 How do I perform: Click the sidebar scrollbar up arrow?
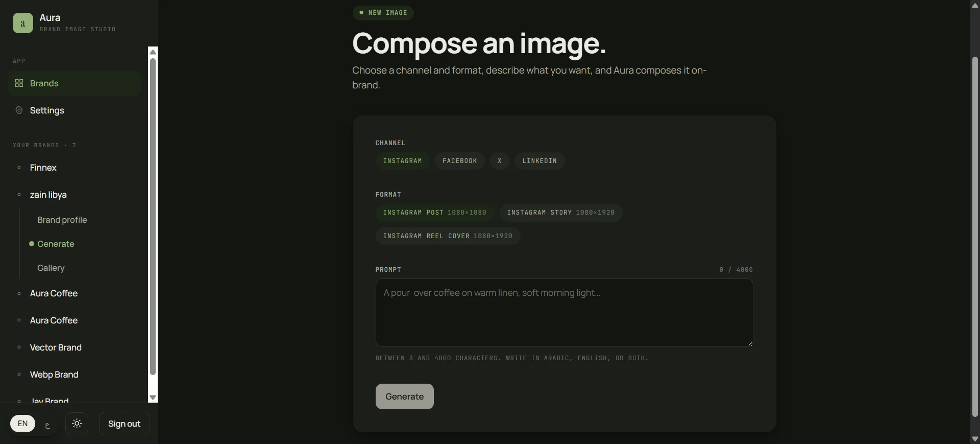(153, 52)
